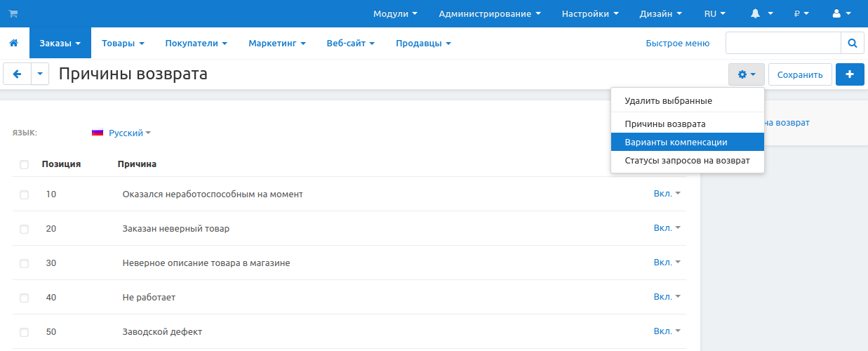Open status dropdown for 'Заводской дефект'

click(667, 331)
